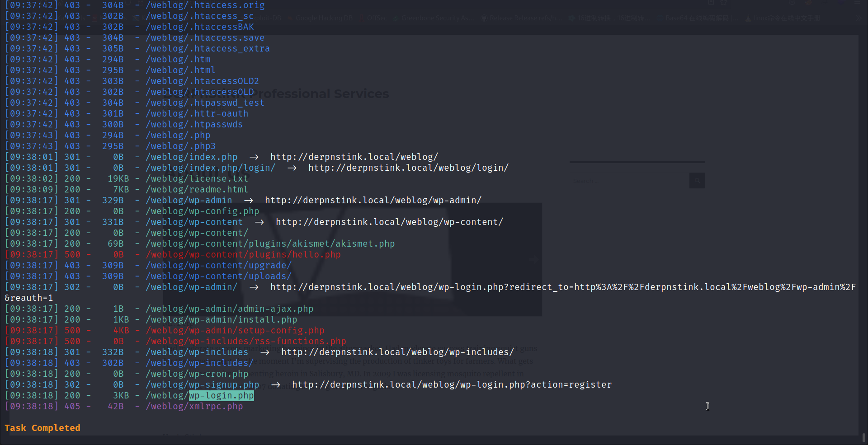This screenshot has width=868, height=445.
Task: Click the /weblog/.httr-oauth path
Action: [197, 114]
